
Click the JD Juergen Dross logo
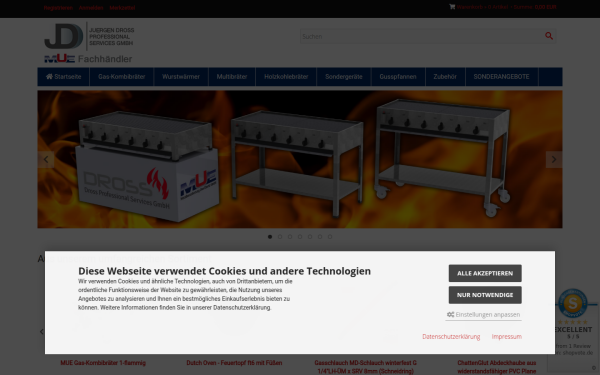tap(89, 36)
